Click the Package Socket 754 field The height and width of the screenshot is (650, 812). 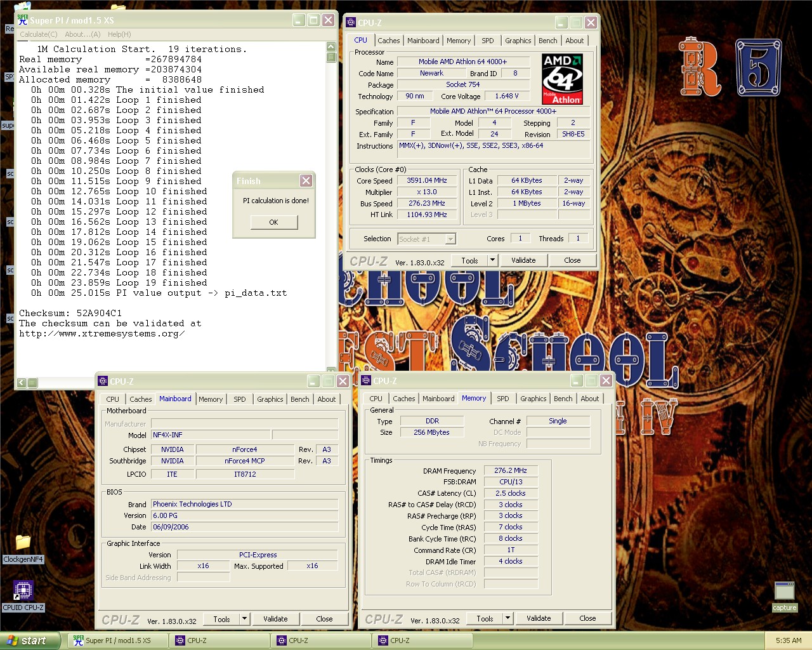(462, 85)
